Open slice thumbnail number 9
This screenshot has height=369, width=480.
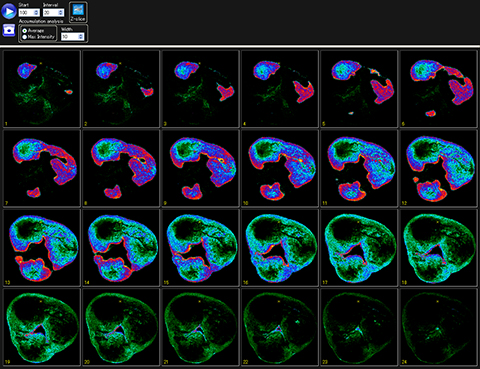coord(201,168)
